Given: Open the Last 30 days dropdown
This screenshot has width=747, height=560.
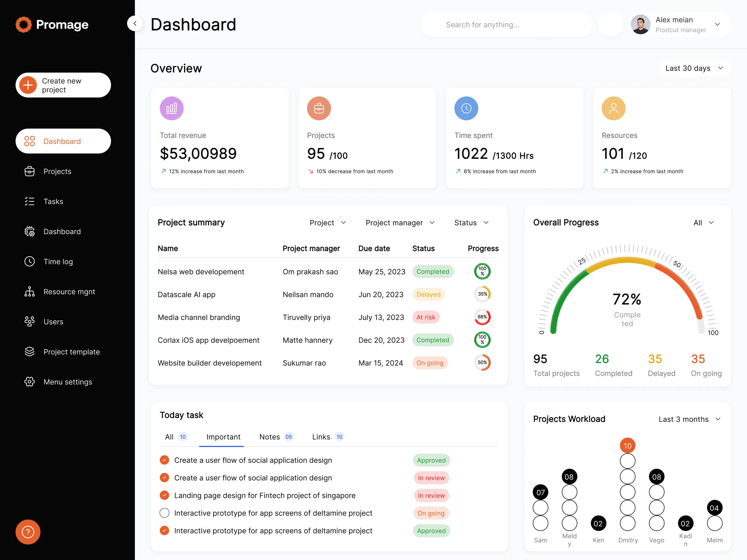Looking at the screenshot, I should coord(694,68).
